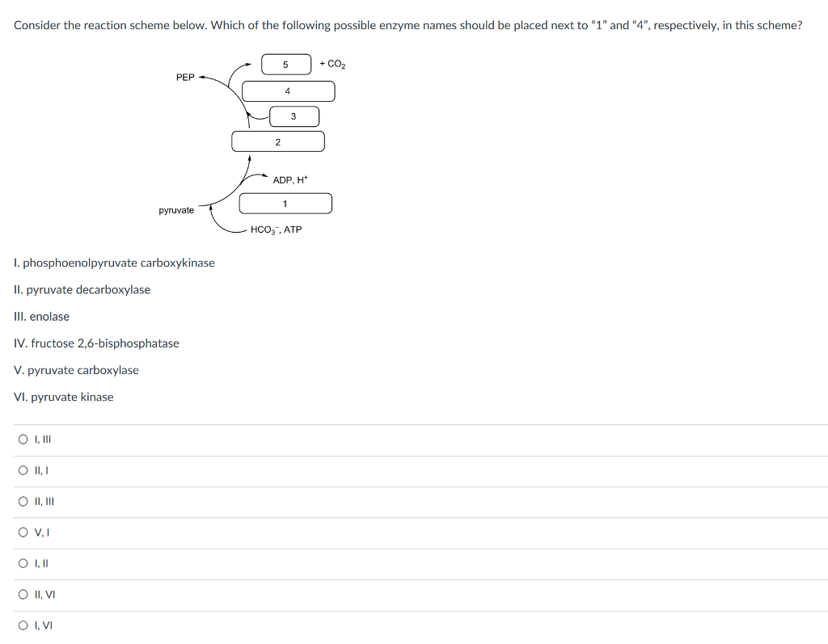This screenshot has width=828, height=644.
Task: Select the "II, III" answer option
Action: tap(23, 501)
